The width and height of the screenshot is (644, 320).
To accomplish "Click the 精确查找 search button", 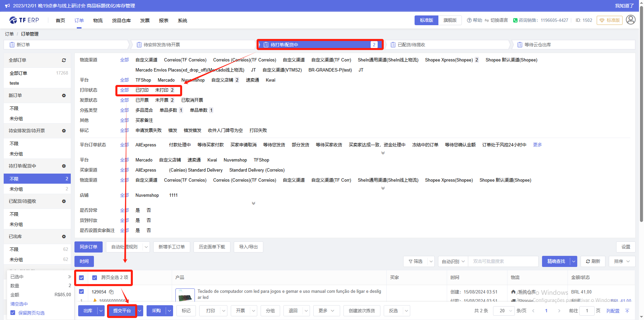I will [x=556, y=261].
